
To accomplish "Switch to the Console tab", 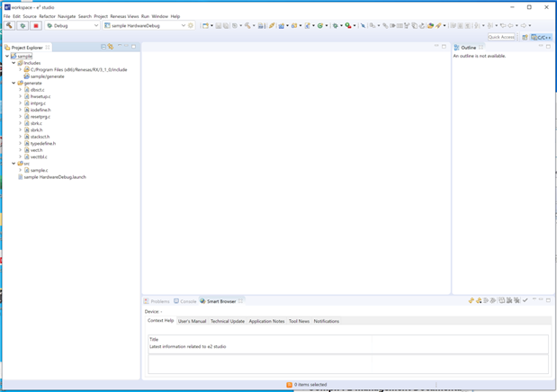I will [x=187, y=301].
